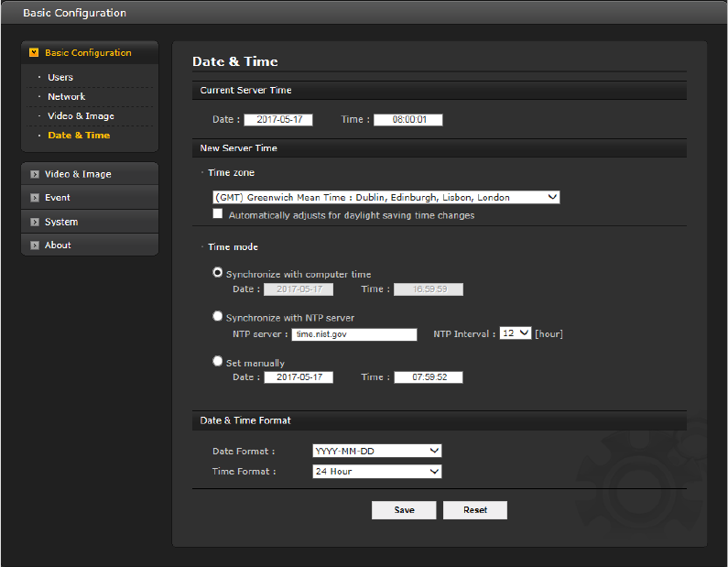Open the NTP Interval dropdown
The width and height of the screenshot is (728, 567).
coord(516,333)
